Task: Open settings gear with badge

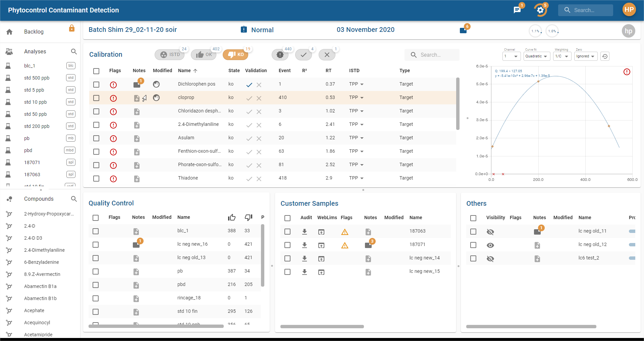Action: click(540, 10)
